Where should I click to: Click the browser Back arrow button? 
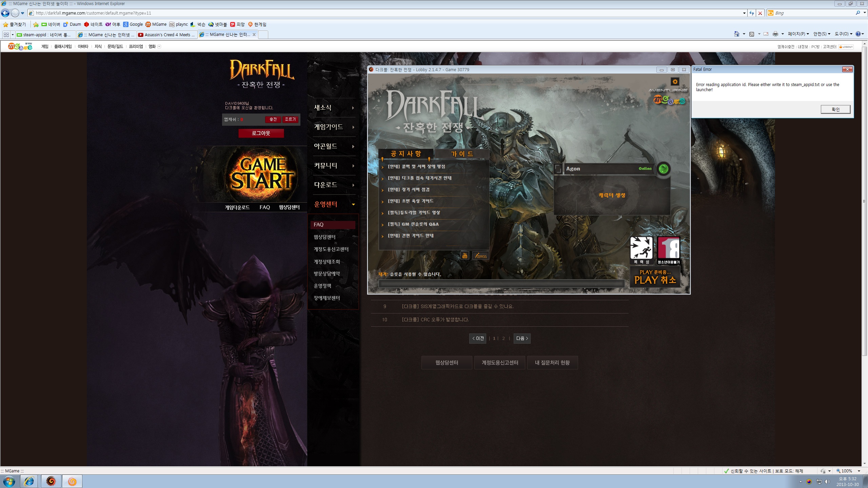pyautogui.click(x=5, y=13)
